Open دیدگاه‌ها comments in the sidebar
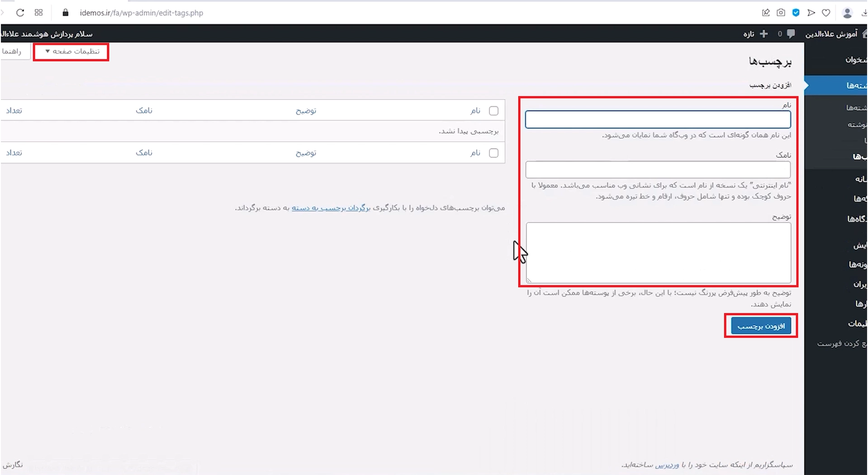The height and width of the screenshot is (475, 868). 857,219
